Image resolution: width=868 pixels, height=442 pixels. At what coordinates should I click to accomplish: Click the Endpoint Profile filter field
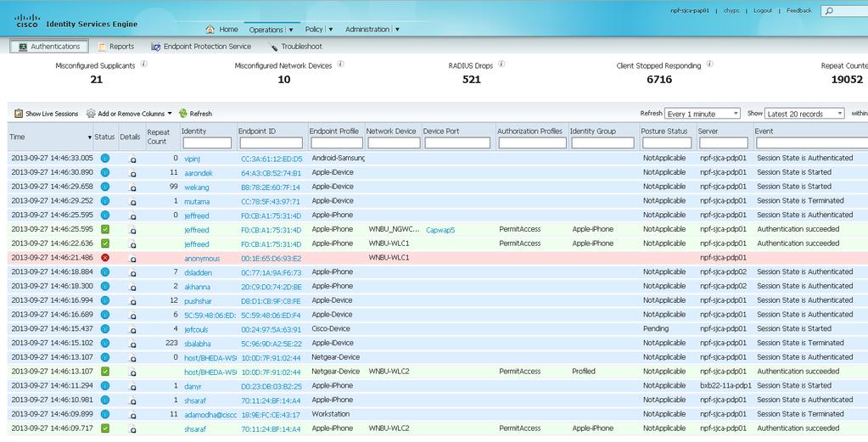click(x=337, y=143)
